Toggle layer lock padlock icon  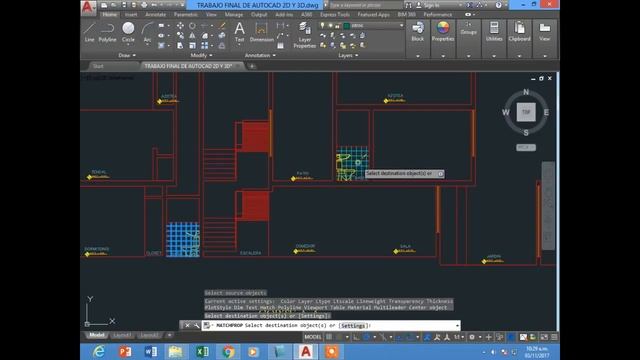coord(338,26)
